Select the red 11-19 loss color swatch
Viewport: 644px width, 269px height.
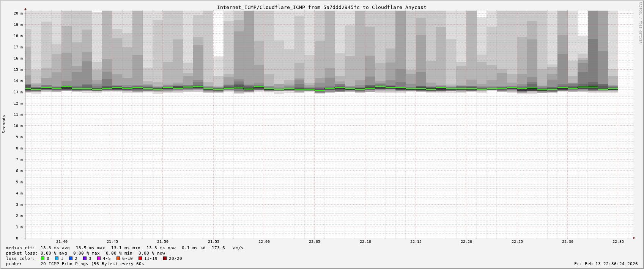(140, 258)
